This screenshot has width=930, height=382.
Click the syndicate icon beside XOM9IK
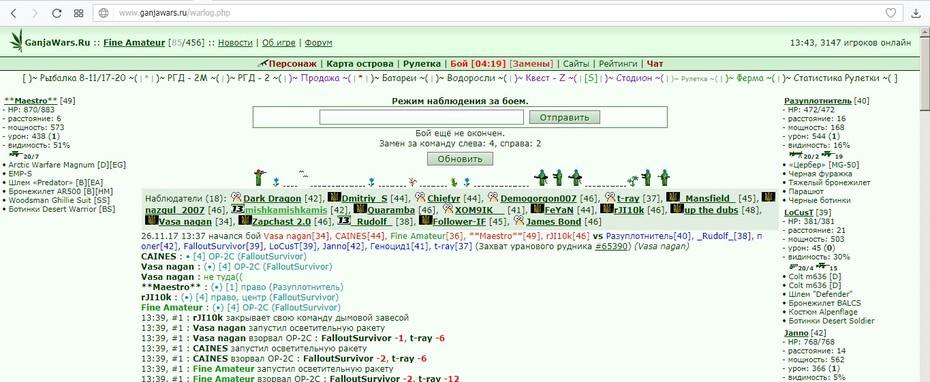(x=448, y=209)
